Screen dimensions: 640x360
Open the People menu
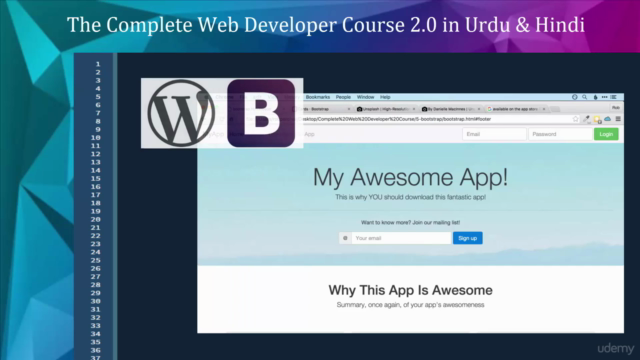click(x=343, y=97)
